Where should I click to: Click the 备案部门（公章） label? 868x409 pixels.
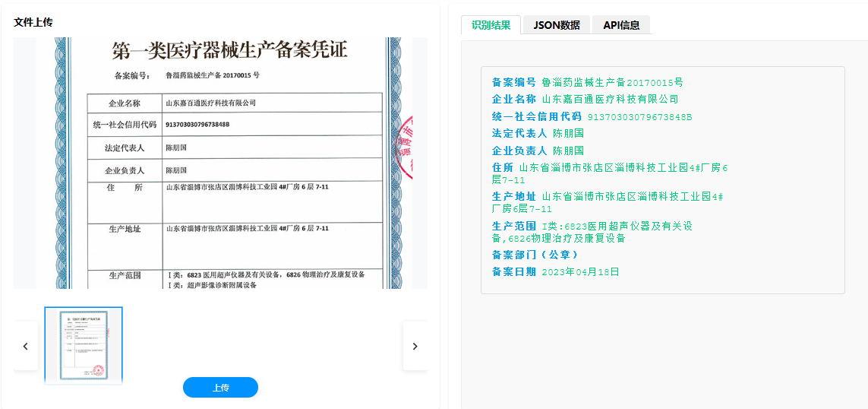[x=535, y=255]
